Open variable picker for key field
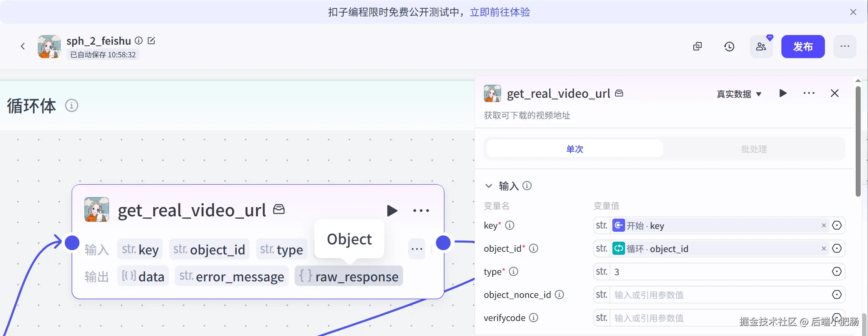868x336 pixels. 837,225
